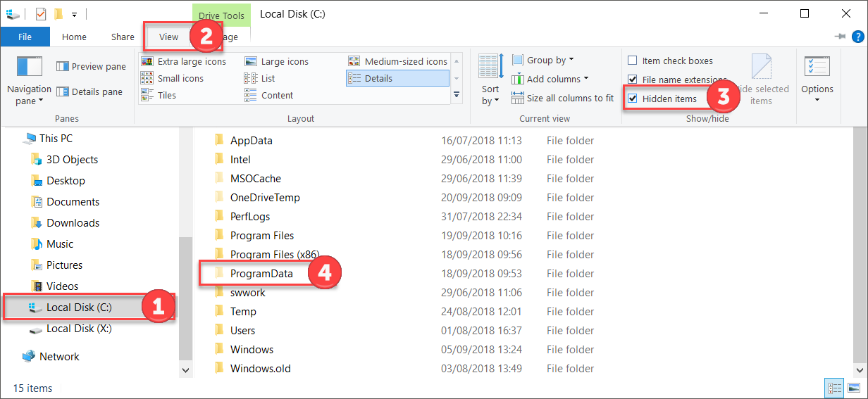Select Local Disk (C:) in navigation pane

(x=70, y=308)
